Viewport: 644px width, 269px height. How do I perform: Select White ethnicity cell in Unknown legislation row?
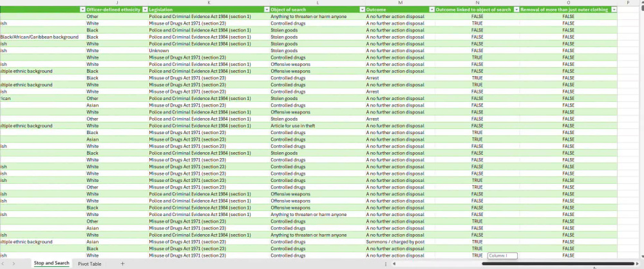[117, 50]
